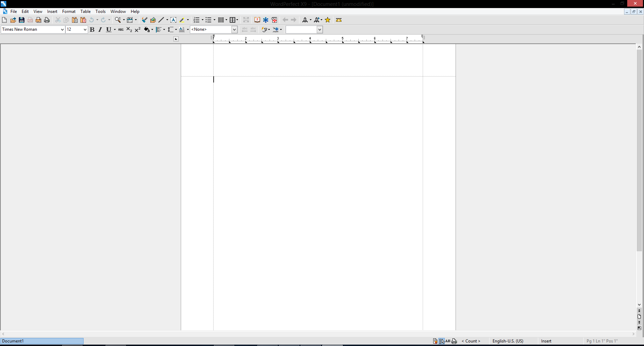644x346 pixels.
Task: Click the Open folder icon
Action: [13, 20]
